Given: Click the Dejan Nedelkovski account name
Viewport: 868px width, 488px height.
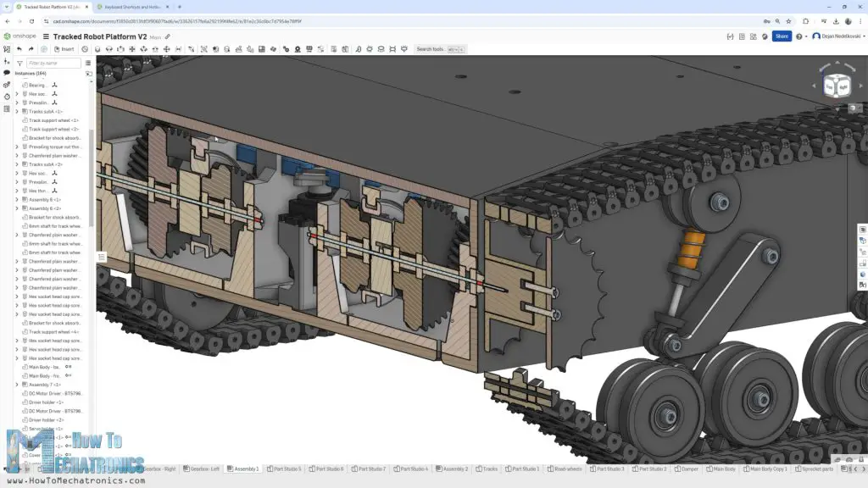Looking at the screenshot, I should point(841,36).
